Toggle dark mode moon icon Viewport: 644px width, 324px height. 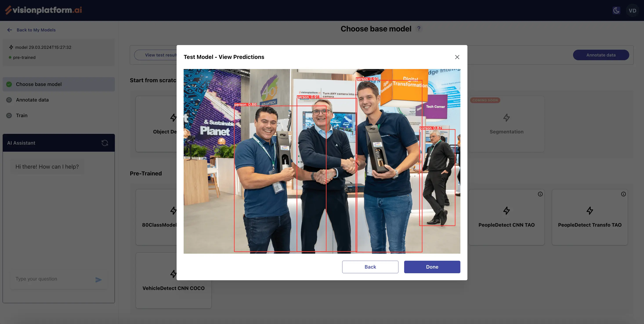tap(616, 10)
